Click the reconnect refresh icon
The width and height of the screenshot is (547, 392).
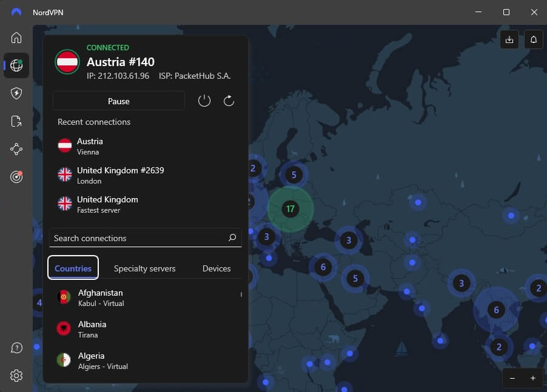click(x=229, y=101)
